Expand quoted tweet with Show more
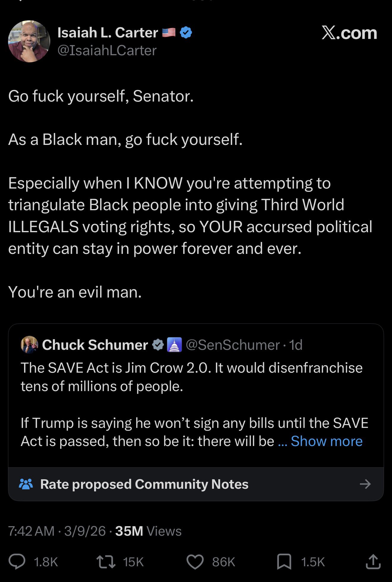The image size is (392, 582). (x=326, y=441)
